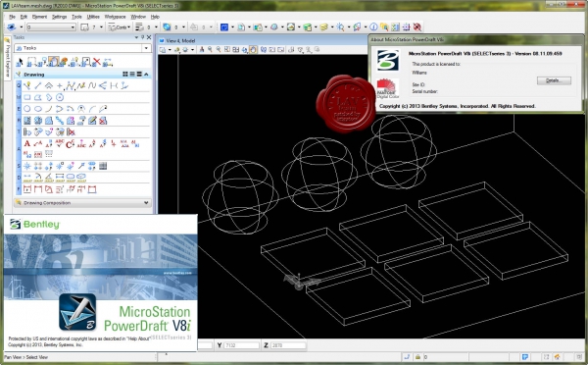The image size is (588, 365).
Task: Click the Details button in About dialog
Action: coord(554,80)
